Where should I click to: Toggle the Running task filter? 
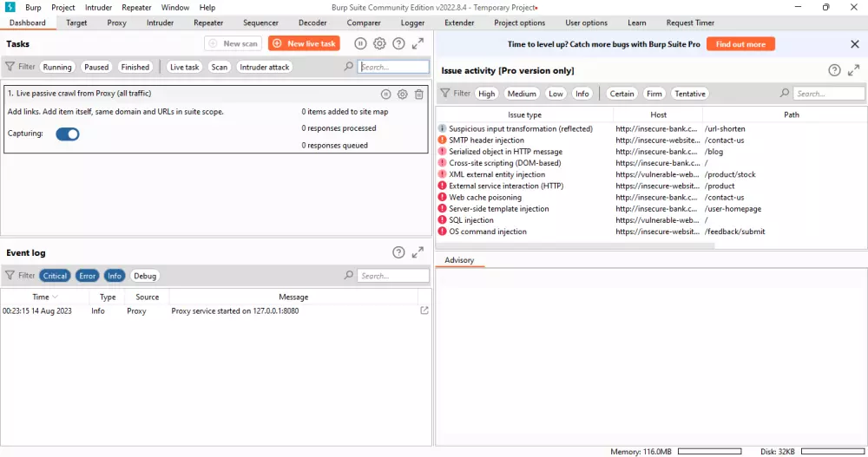click(x=57, y=67)
